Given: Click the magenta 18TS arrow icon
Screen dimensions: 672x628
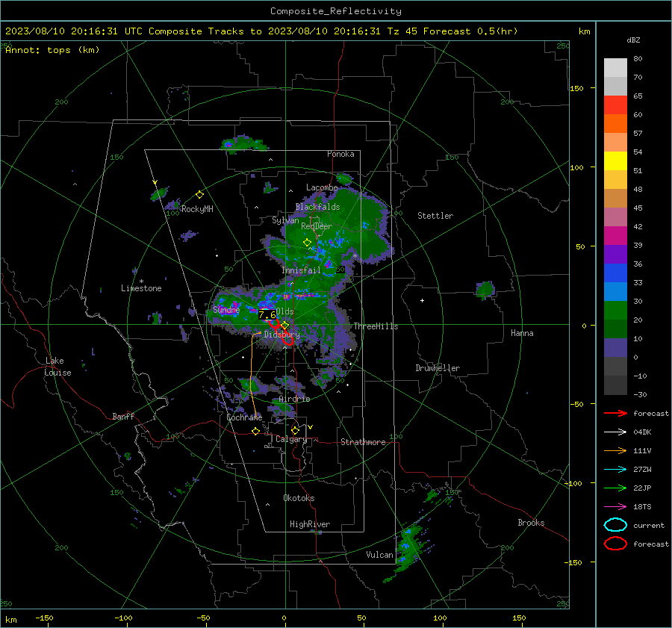Looking at the screenshot, I should (615, 507).
